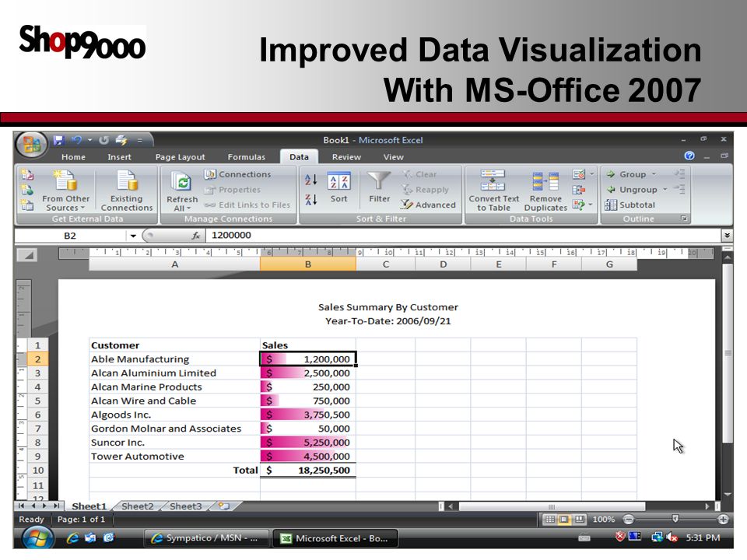Switch to Normal view
Viewport: 747px width, 560px height.
[x=549, y=519]
